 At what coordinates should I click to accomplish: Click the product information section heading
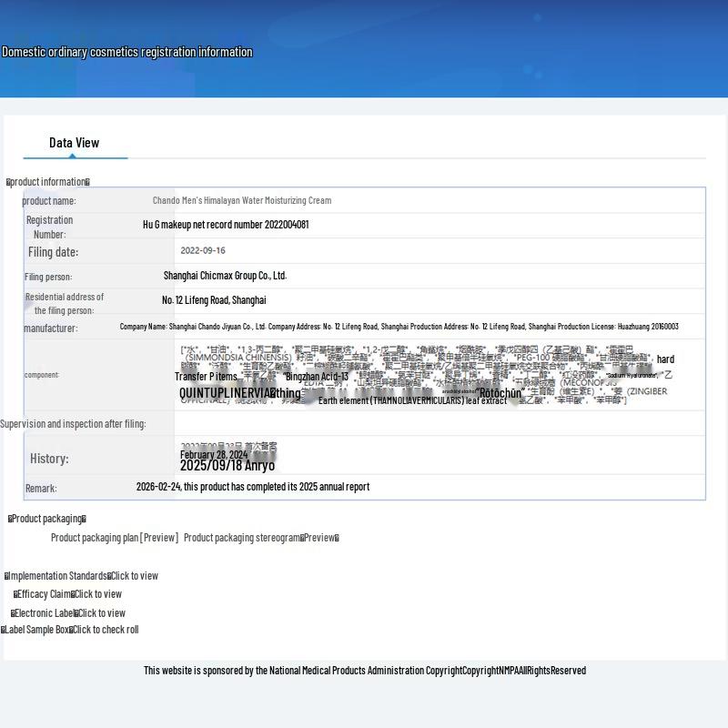pyautogui.click(x=48, y=182)
